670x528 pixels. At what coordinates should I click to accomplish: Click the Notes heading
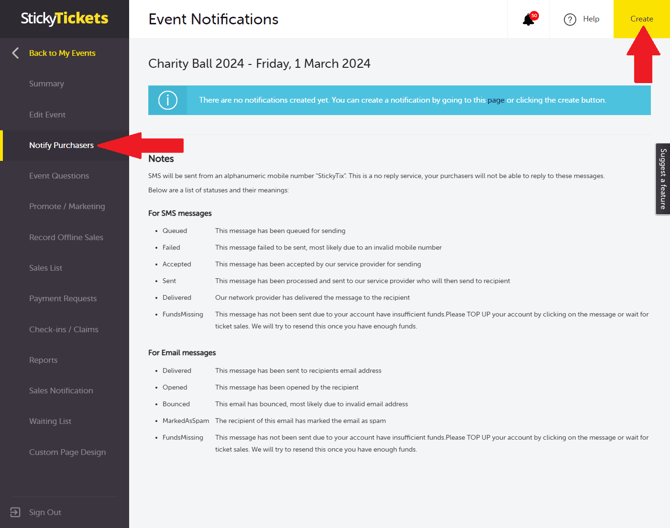coord(161,158)
